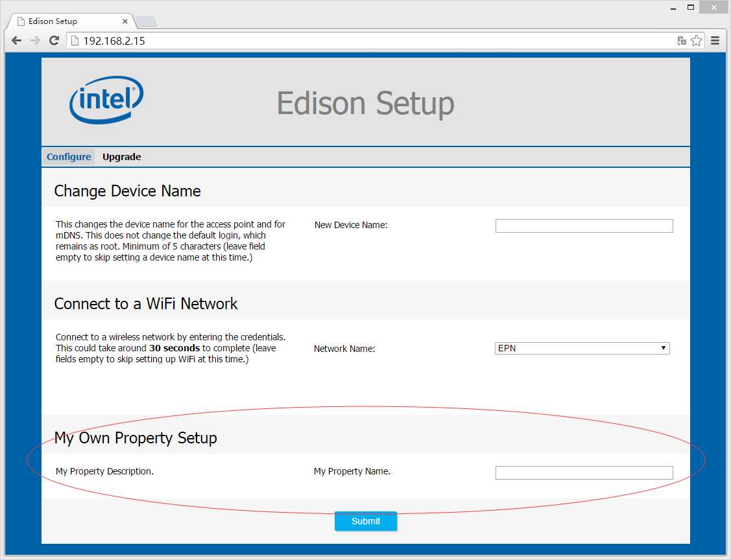Image resolution: width=731 pixels, height=560 pixels.
Task: Select the Edison Setup browser tab
Action: 72,21
